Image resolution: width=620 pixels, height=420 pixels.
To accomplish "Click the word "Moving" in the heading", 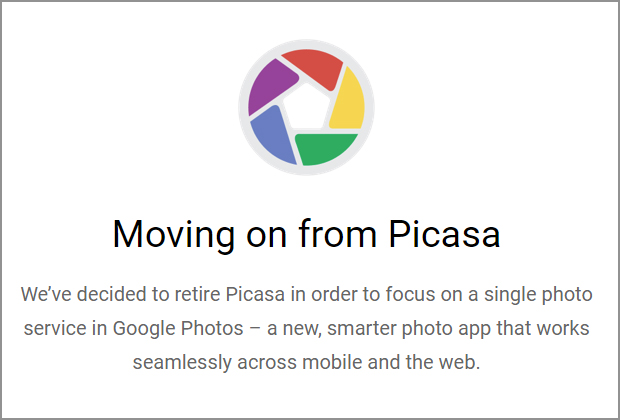I will pyautogui.click(x=174, y=235).
